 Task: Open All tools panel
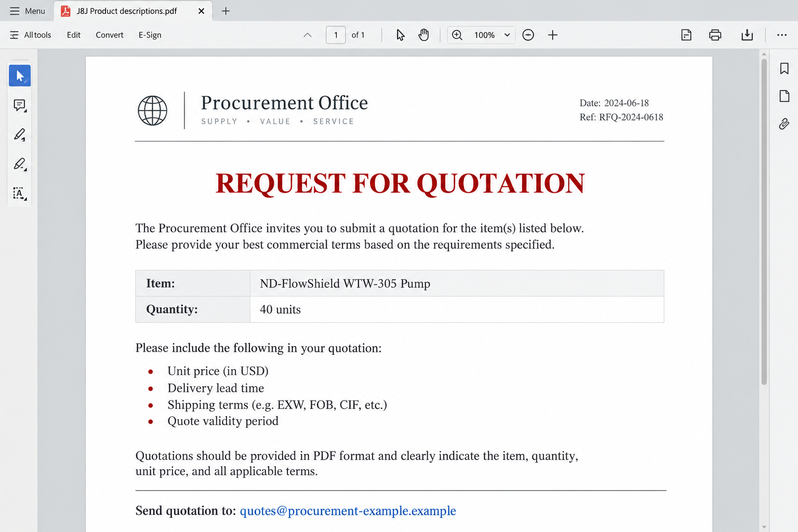coord(31,35)
